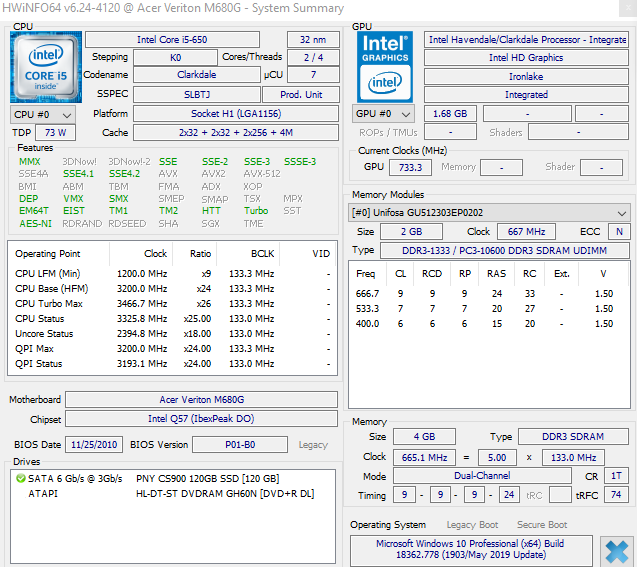Click the blue X close icon

[617, 552]
